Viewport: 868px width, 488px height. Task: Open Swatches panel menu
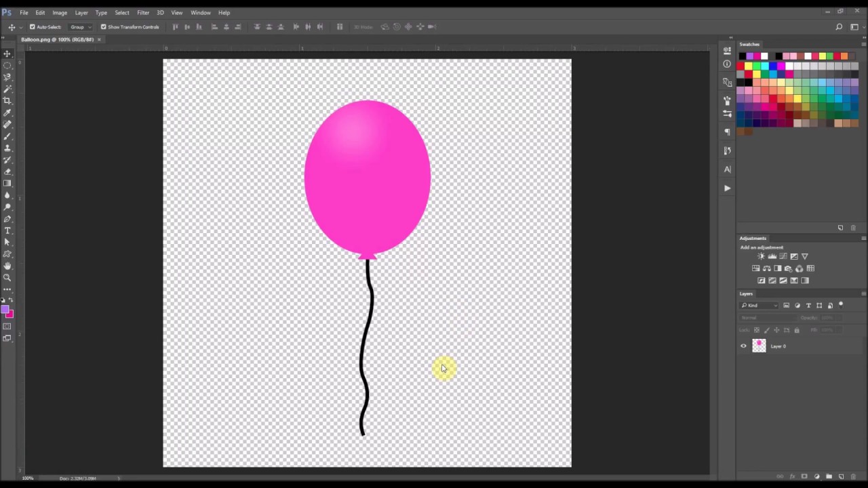click(x=863, y=44)
